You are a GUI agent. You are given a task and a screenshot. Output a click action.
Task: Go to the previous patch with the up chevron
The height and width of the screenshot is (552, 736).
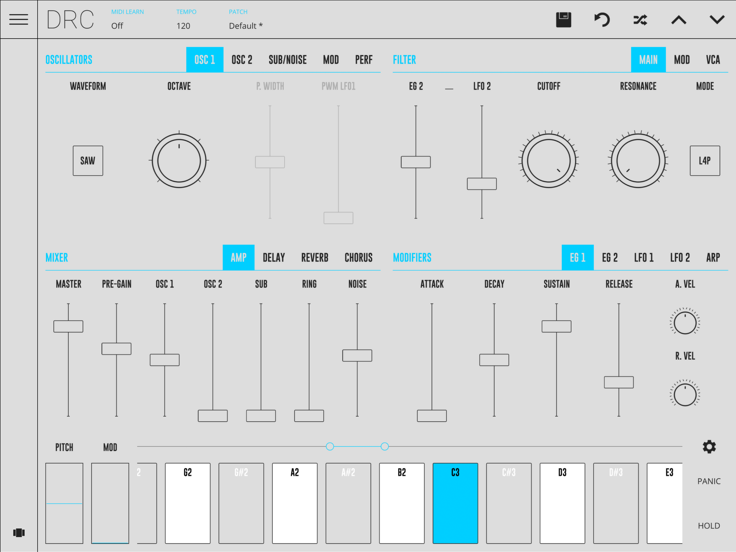(x=679, y=20)
